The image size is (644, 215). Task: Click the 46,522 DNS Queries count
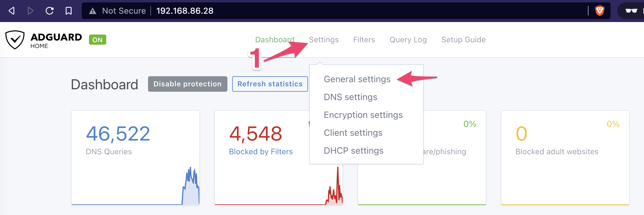[118, 134]
